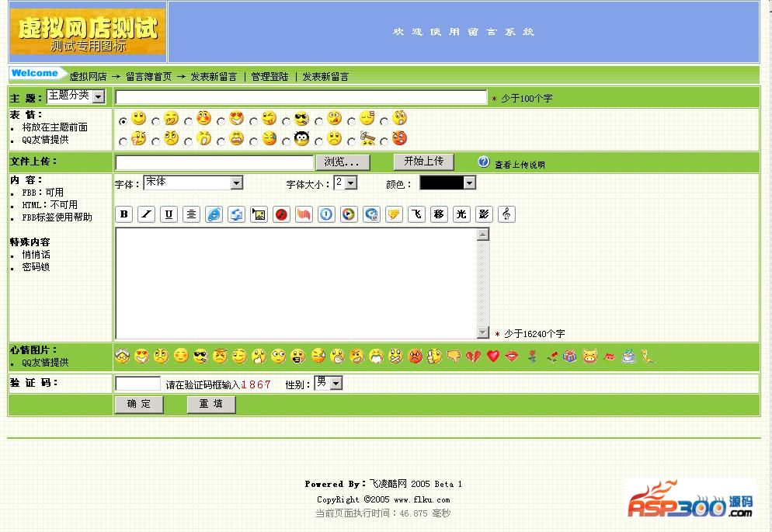Insert Windows Media Player video icon
Viewport: 772px width, 532px height.
[x=349, y=214]
